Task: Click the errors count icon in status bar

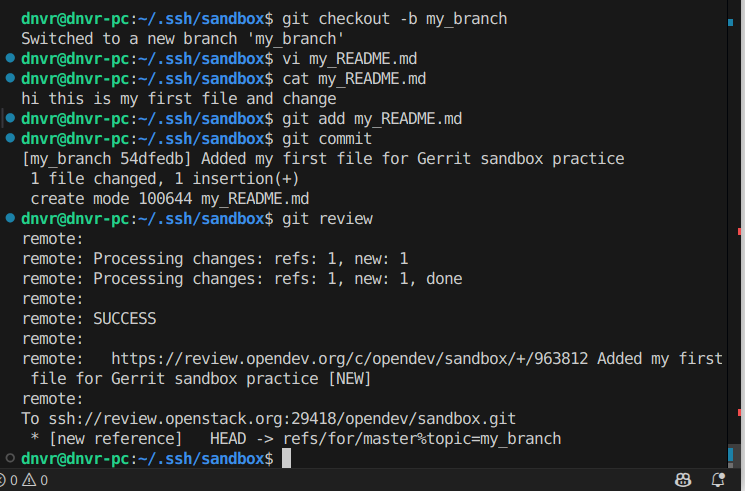Action: (9, 480)
